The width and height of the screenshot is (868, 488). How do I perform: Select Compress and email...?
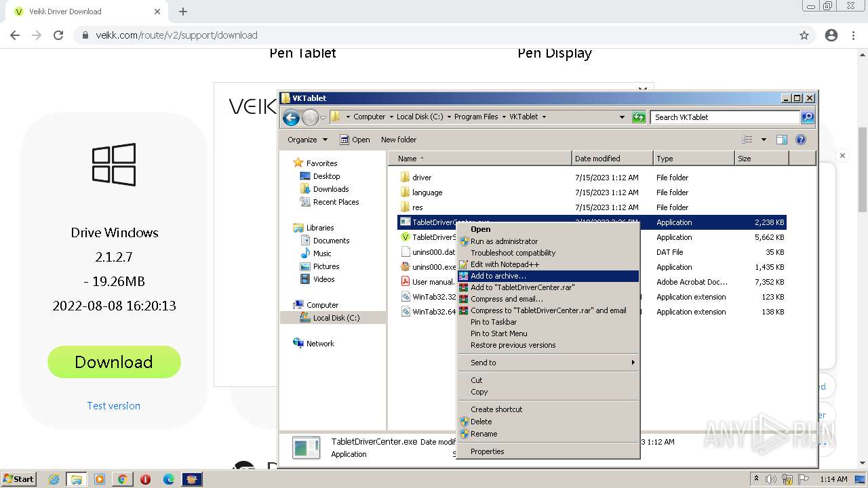pyautogui.click(x=548, y=299)
